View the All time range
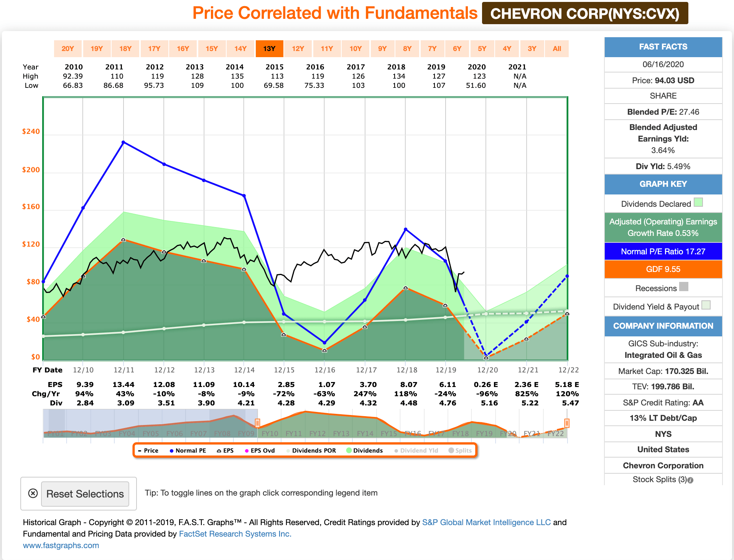This screenshot has height=560, width=734. coord(557,49)
